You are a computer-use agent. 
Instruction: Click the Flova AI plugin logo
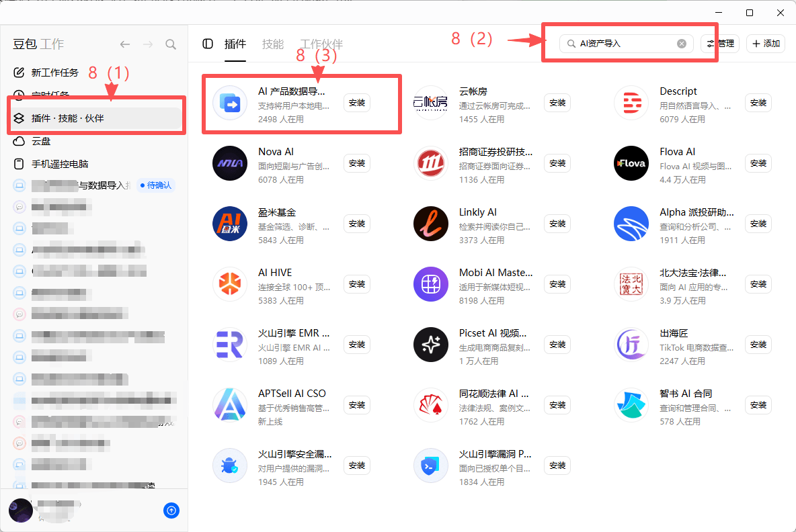click(631, 163)
